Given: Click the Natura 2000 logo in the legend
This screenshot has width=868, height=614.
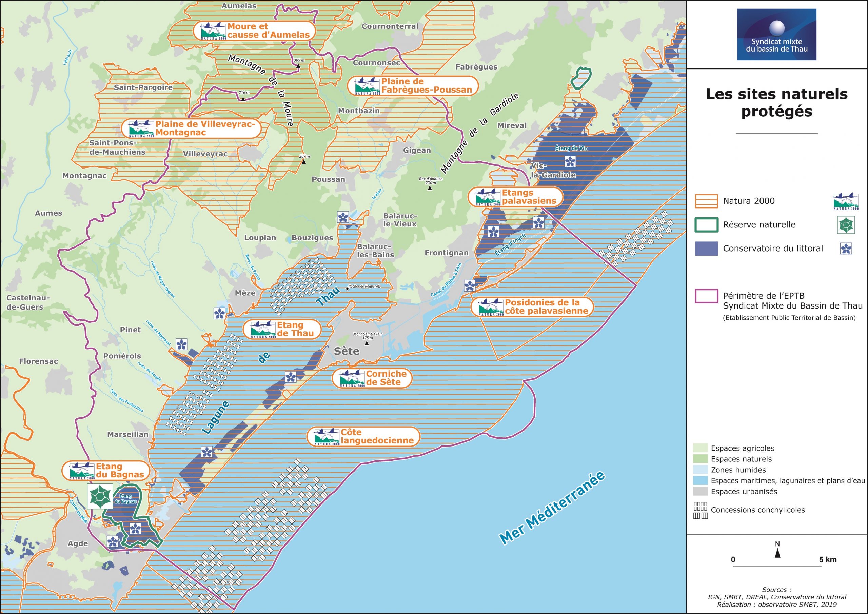Looking at the screenshot, I should [x=846, y=201].
